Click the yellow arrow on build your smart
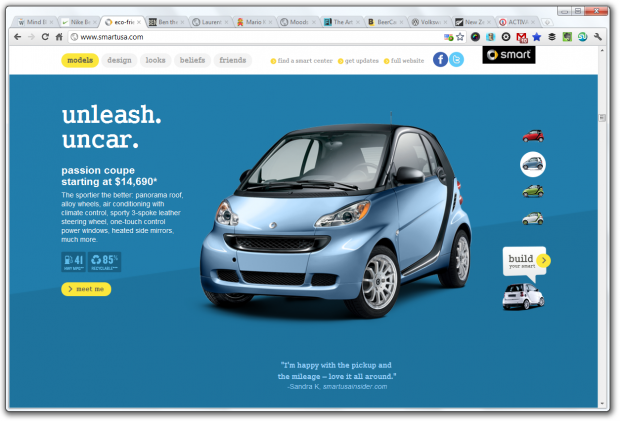 [544, 260]
